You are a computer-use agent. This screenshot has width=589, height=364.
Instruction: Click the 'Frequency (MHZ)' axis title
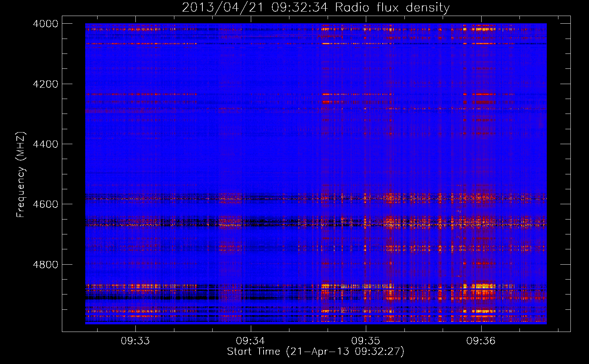pyautogui.click(x=21, y=175)
